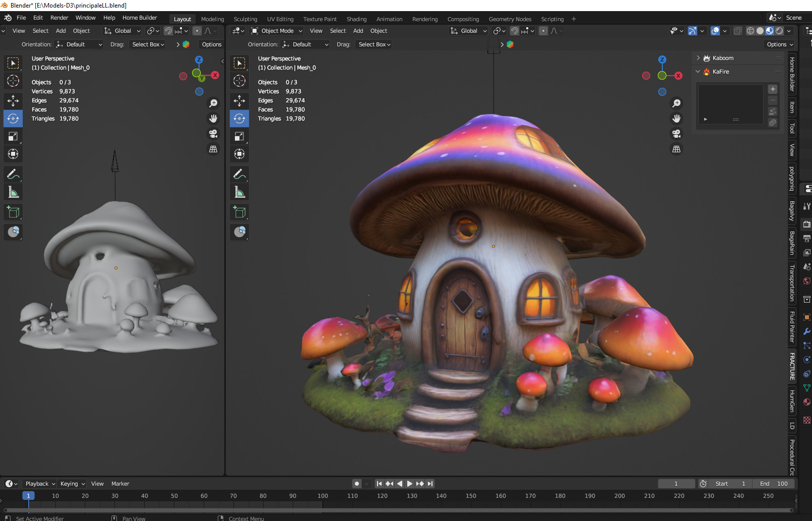Open the Render menu

tap(59, 18)
